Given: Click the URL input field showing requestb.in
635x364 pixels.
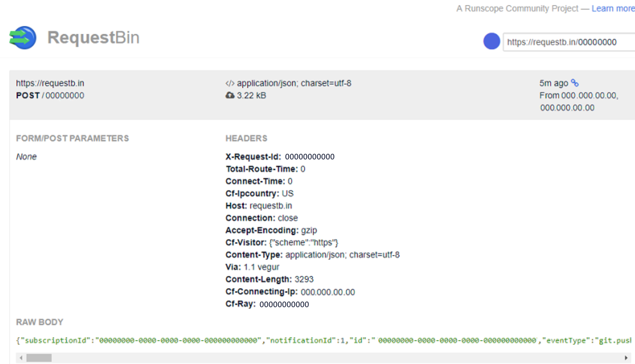Looking at the screenshot, I should click(x=567, y=41).
